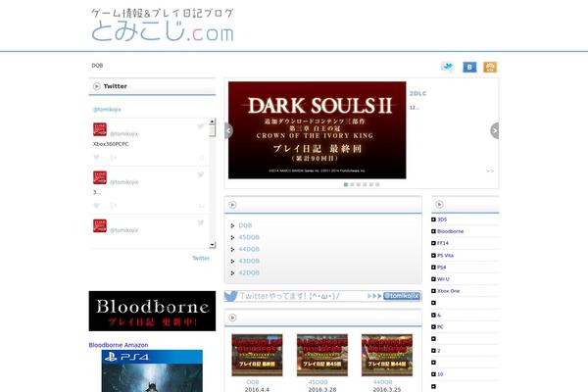The height and width of the screenshot is (392, 588).
Task: Open the Bloodborne play diary banner
Action: 152,311
